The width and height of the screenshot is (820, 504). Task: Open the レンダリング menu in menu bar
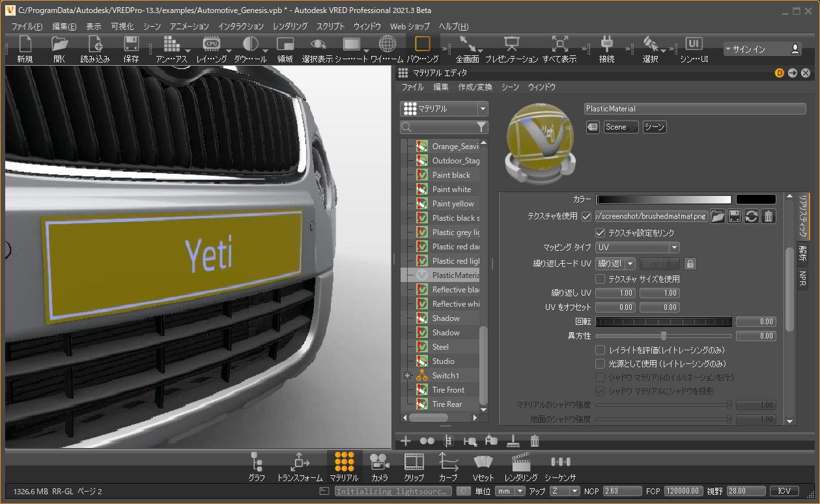(290, 27)
